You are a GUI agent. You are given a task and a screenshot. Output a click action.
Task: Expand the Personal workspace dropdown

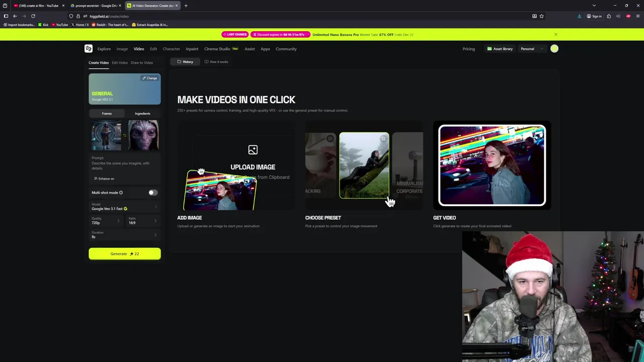532,49
